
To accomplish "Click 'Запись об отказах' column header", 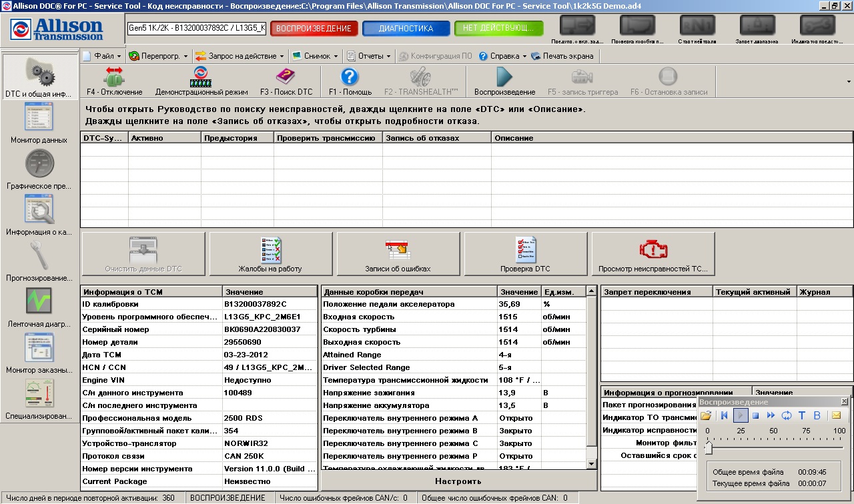I will (x=437, y=138).
